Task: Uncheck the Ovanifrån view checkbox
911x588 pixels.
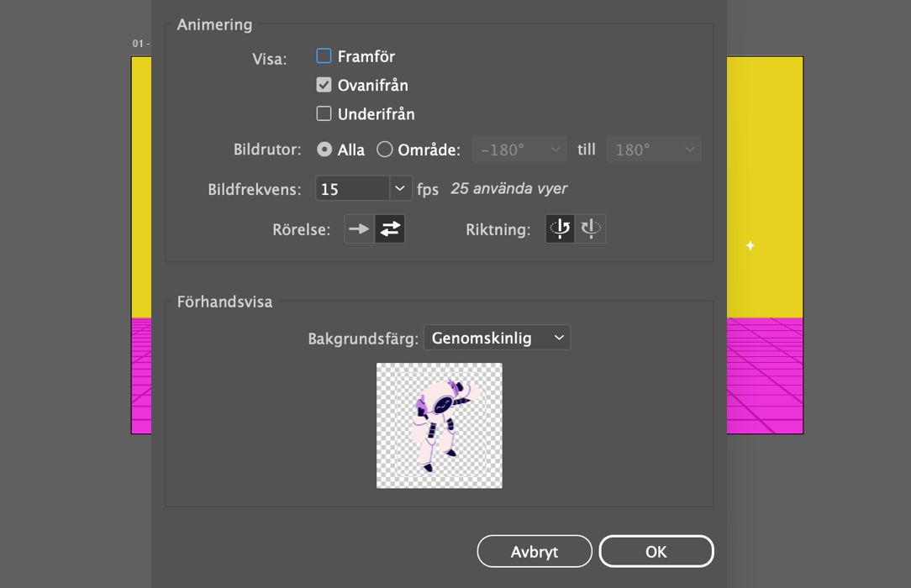Action: [x=324, y=86]
